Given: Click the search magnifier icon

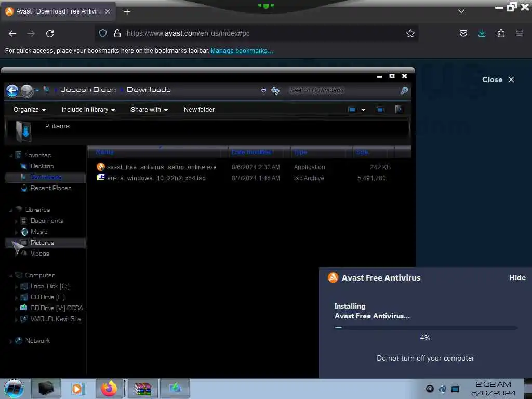Looking at the screenshot, I should tap(404, 90).
